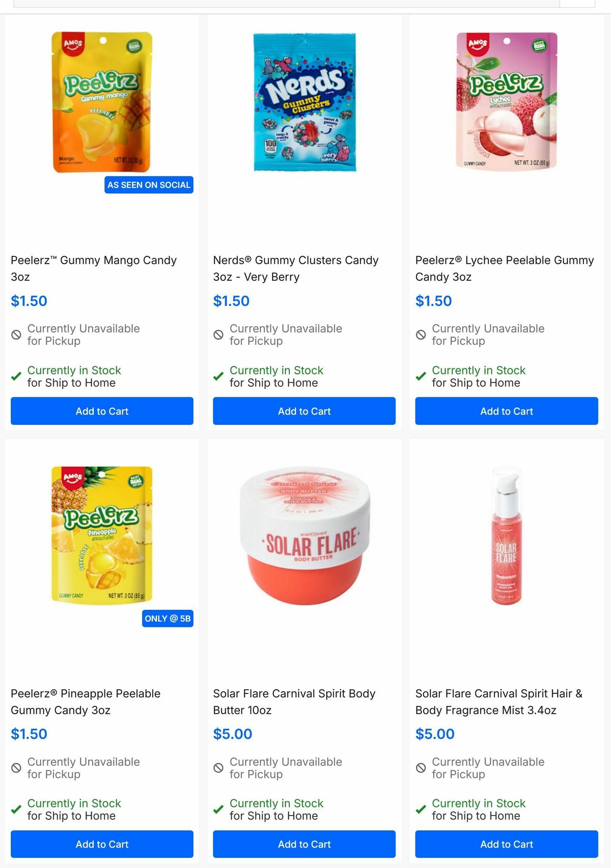Viewport: 611px width, 868px height.
Task: Click the AS SEEN ON SOCIAL badge
Action: coord(149,185)
